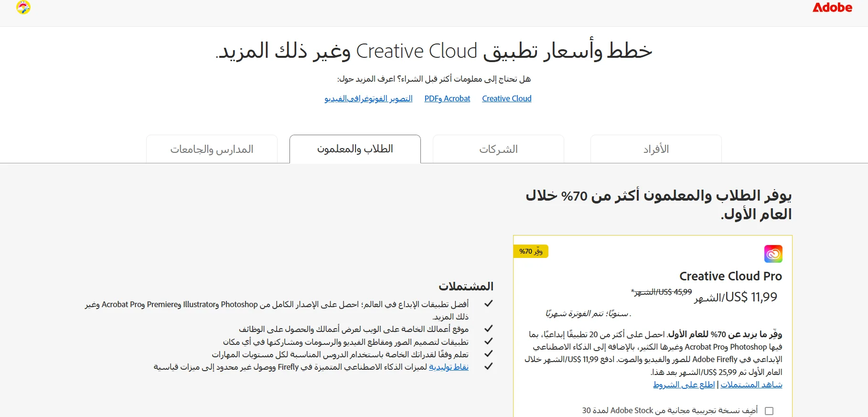This screenshot has width=868, height=417.
Task: Click the Creative Cloud Pro app icon
Action: click(773, 254)
